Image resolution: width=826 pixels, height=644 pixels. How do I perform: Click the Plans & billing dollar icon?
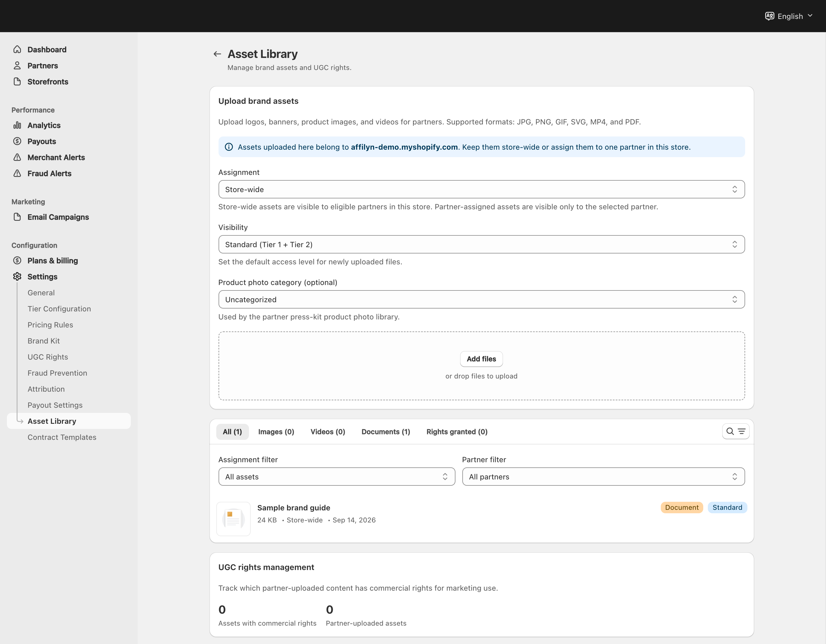(17, 261)
